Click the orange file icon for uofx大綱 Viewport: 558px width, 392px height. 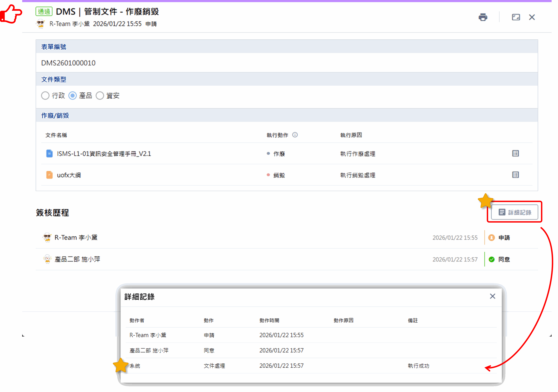click(x=49, y=175)
